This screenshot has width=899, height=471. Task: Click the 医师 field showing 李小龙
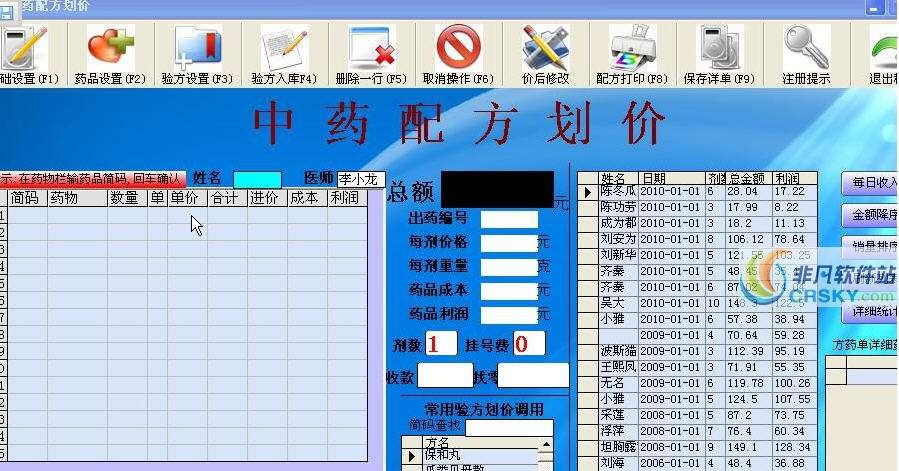click(x=361, y=179)
